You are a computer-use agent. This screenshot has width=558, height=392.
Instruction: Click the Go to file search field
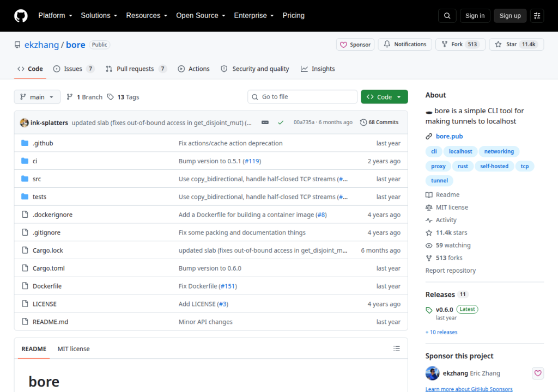click(x=302, y=97)
